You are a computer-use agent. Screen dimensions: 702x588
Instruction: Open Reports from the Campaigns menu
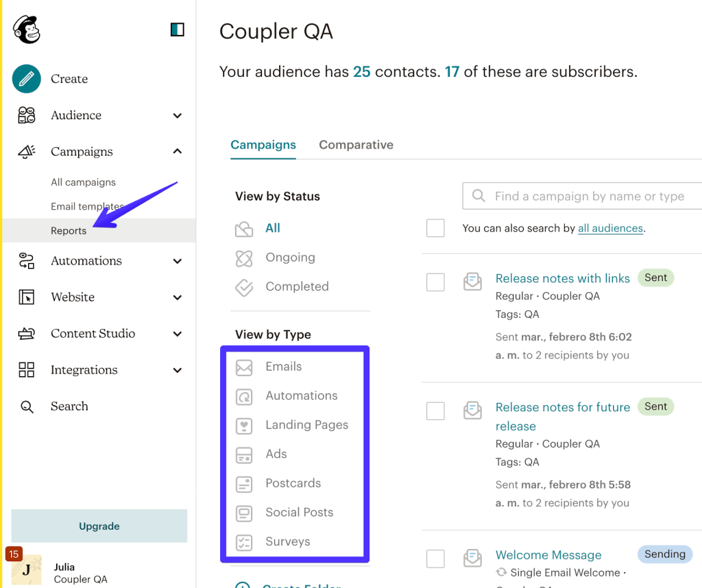coord(69,230)
